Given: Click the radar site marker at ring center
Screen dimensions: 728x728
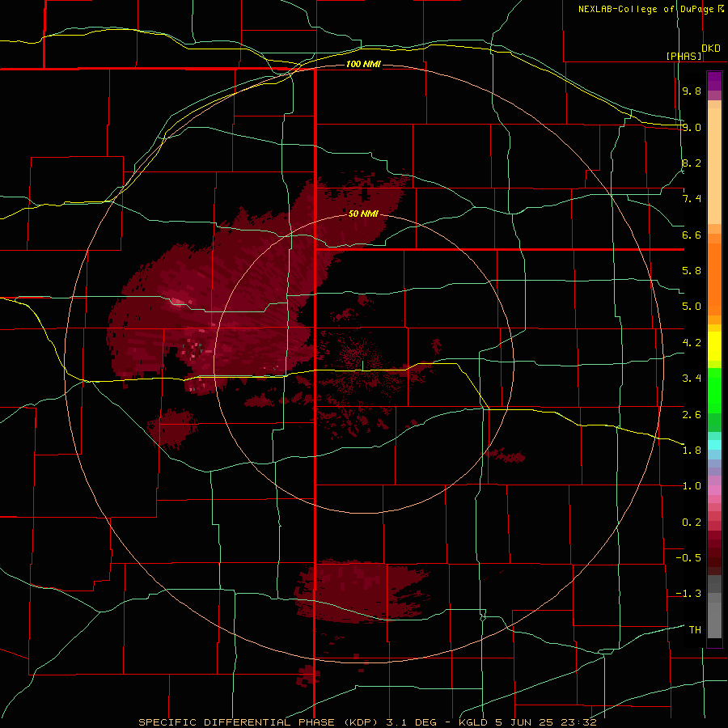Looking at the screenshot, I should 363,365.
